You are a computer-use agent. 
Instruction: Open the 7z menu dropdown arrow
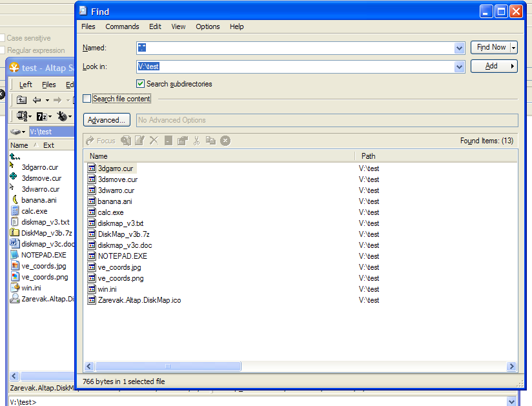click(50, 117)
